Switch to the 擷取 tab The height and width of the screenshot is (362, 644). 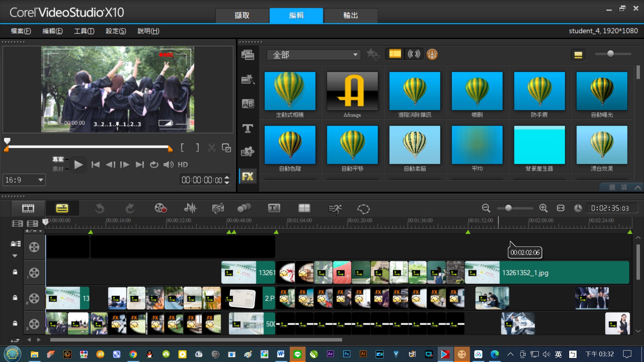pyautogui.click(x=242, y=15)
